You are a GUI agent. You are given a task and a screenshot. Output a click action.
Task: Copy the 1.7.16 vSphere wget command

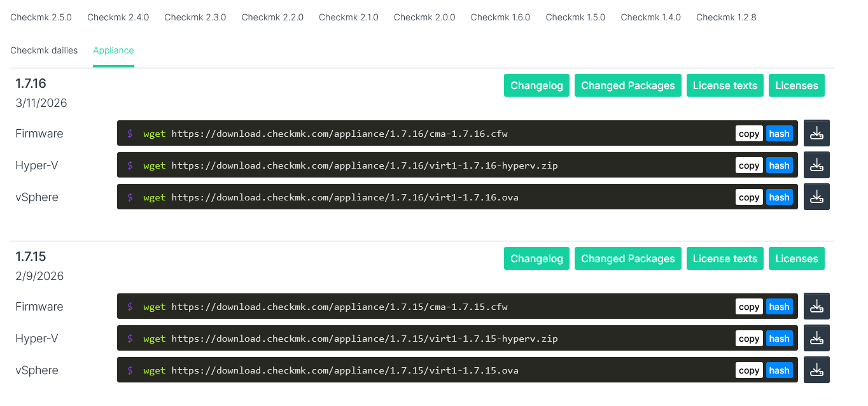pos(749,197)
